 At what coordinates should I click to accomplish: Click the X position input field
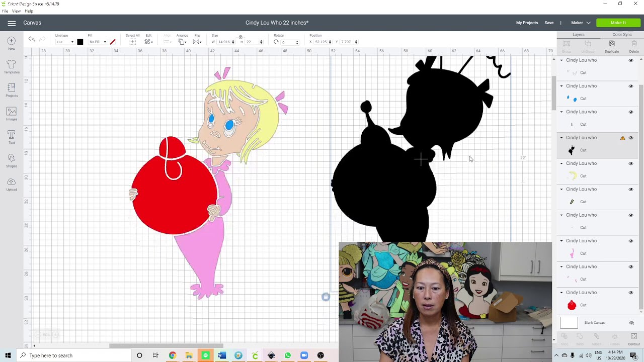click(x=321, y=42)
